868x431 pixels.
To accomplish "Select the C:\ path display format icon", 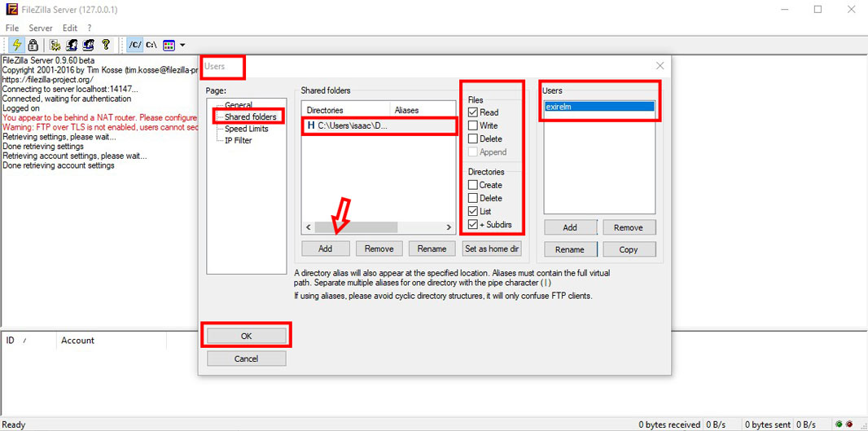I will [151, 45].
